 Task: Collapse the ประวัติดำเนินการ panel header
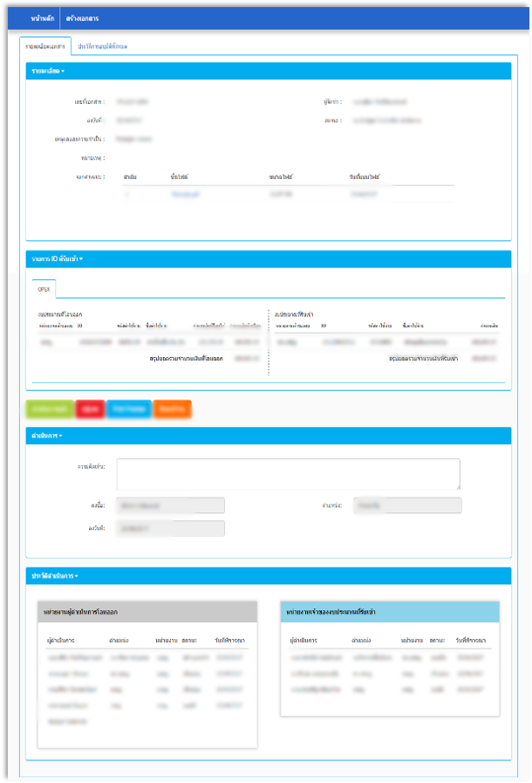(x=54, y=576)
